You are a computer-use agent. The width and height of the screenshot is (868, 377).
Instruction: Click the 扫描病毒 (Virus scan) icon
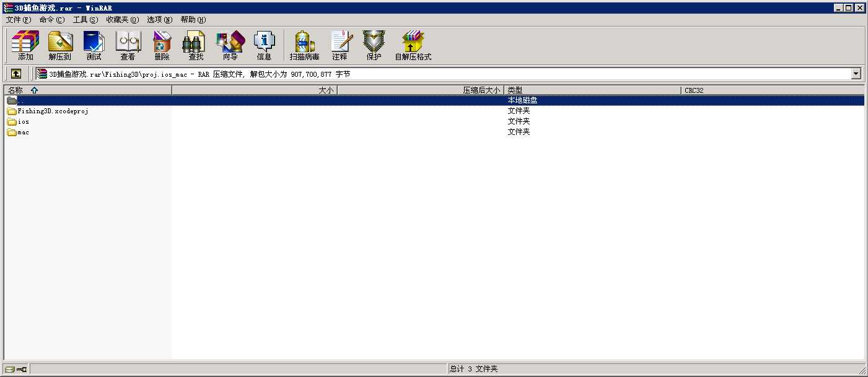tap(304, 45)
